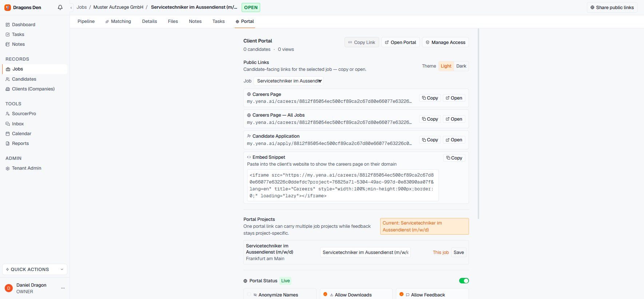Click the 'Frankfurt am Main' location text
The height and width of the screenshot is (299, 644).
coord(265,259)
